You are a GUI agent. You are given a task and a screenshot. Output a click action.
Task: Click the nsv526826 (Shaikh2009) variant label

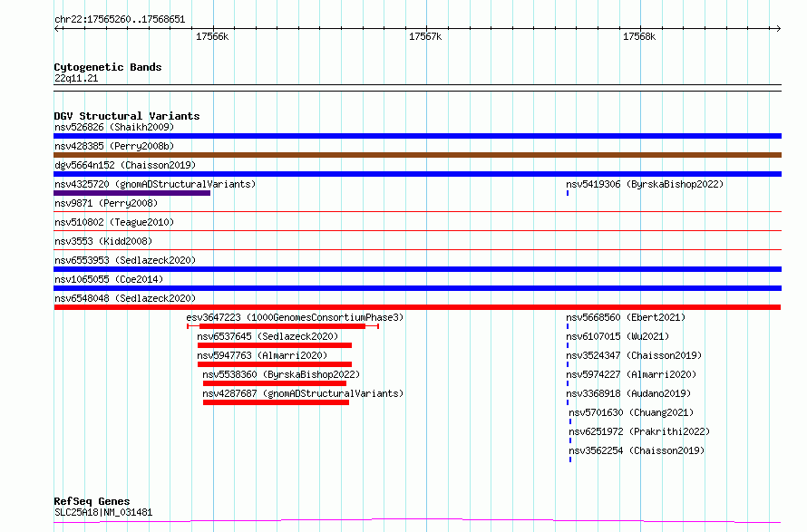(114, 127)
